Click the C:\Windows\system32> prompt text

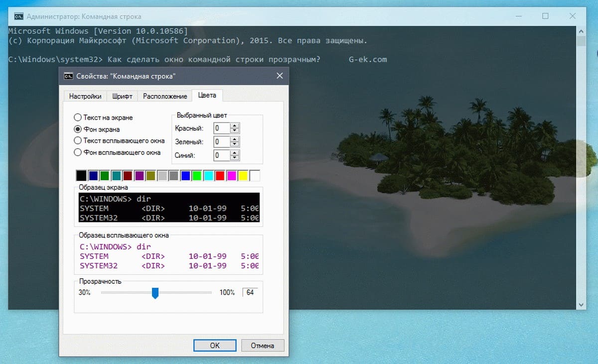pyautogui.click(x=56, y=60)
